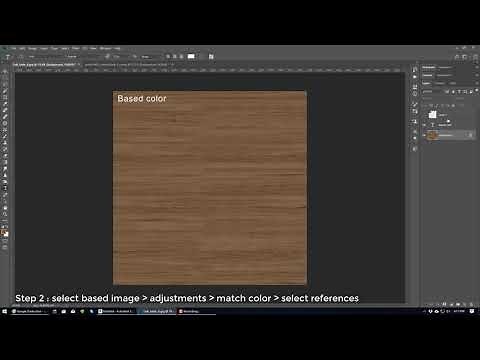Select the Move tool in the toolbar

pyautogui.click(x=5, y=71)
